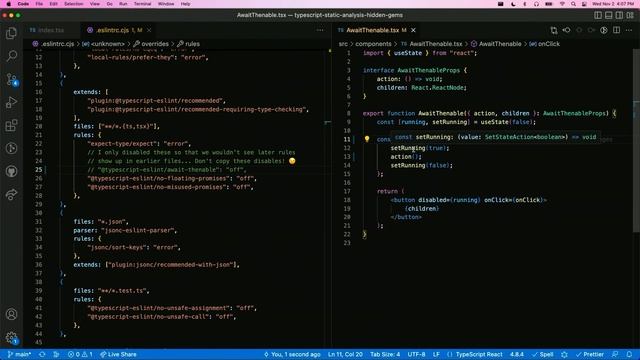
Task: Close the AwaitThenable.tsx tab
Action: [x=413, y=30]
